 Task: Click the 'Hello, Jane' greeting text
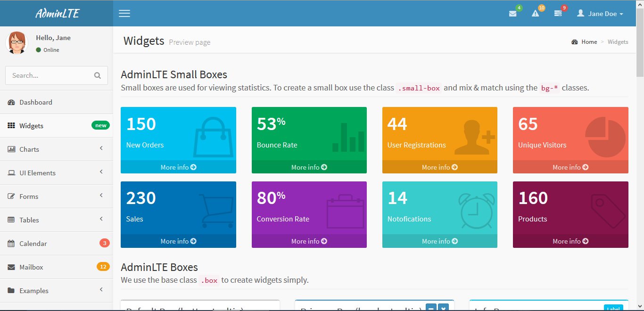tap(53, 38)
